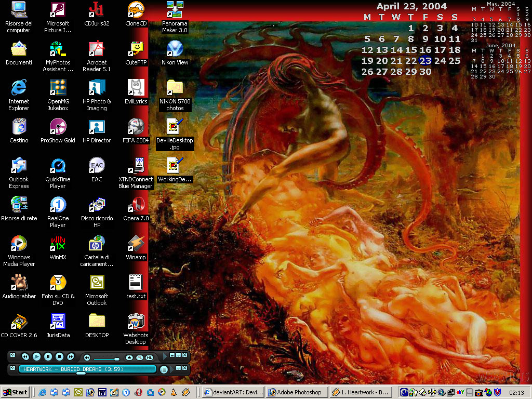This screenshot has width=532, height=399.
Task: Switch to the Heartwork Winamp taskbar button
Action: click(x=360, y=393)
